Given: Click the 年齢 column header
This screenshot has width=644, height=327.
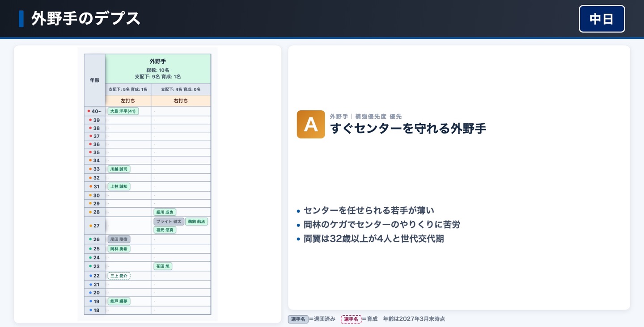Looking at the screenshot, I should coord(94,80).
